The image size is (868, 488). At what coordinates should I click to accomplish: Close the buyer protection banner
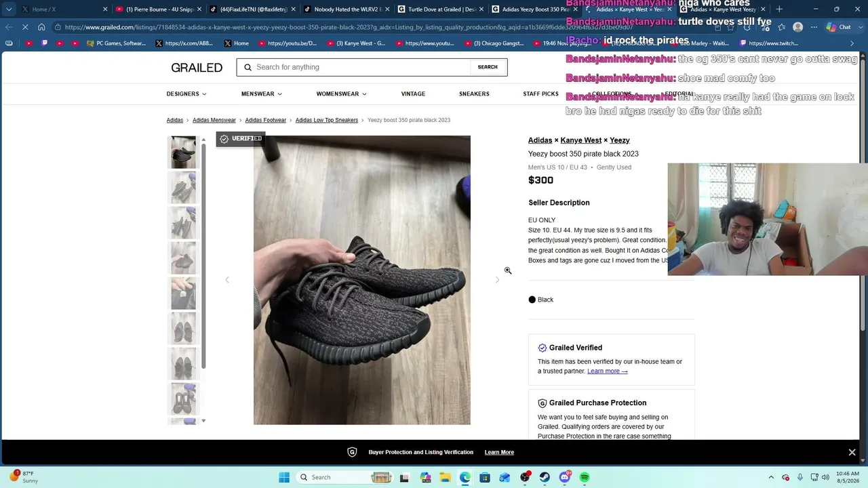point(852,452)
